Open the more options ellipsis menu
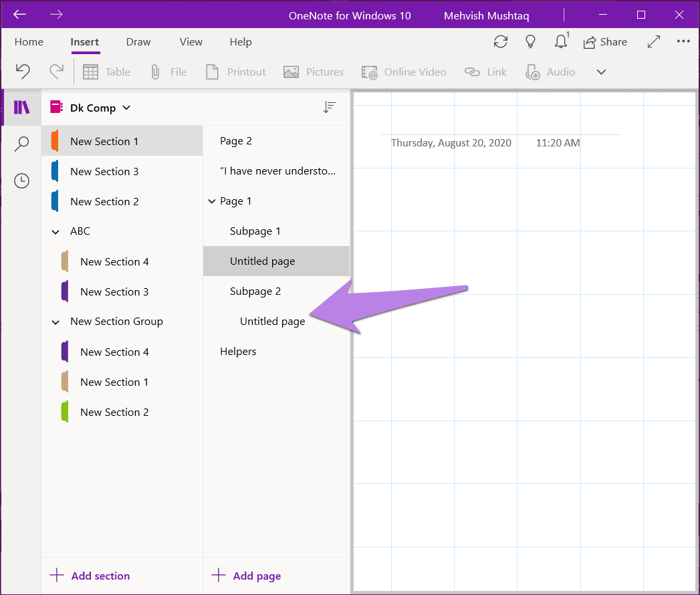Image resolution: width=700 pixels, height=595 pixels. [x=683, y=41]
